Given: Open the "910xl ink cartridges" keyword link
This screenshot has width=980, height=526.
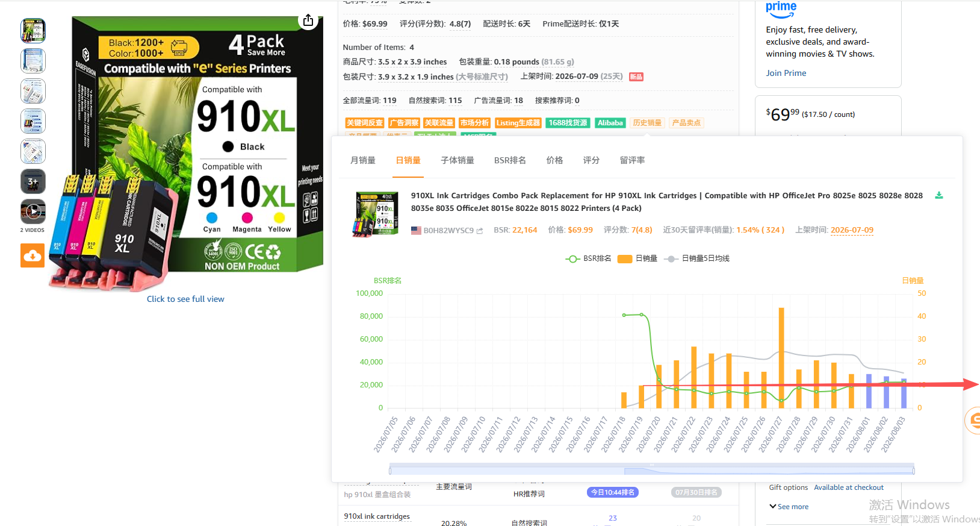Looking at the screenshot, I should tap(377, 516).
